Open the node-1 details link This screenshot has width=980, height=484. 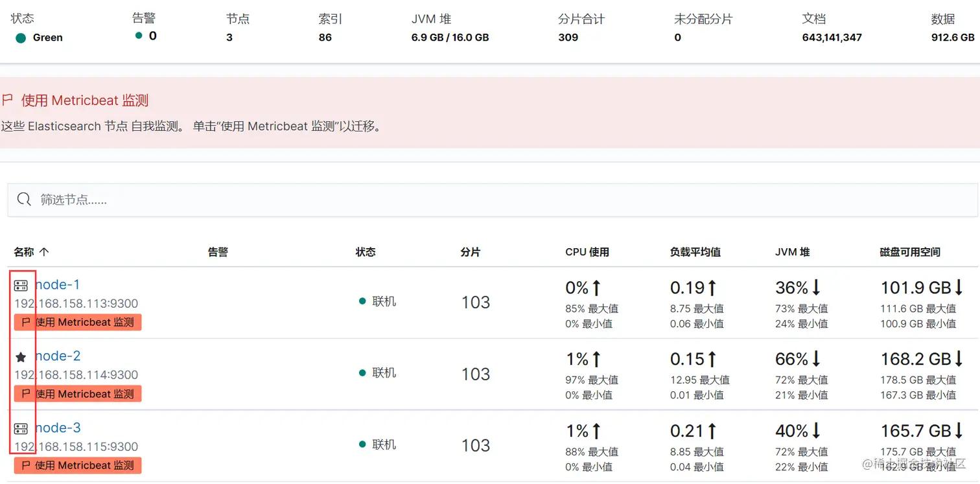point(57,284)
